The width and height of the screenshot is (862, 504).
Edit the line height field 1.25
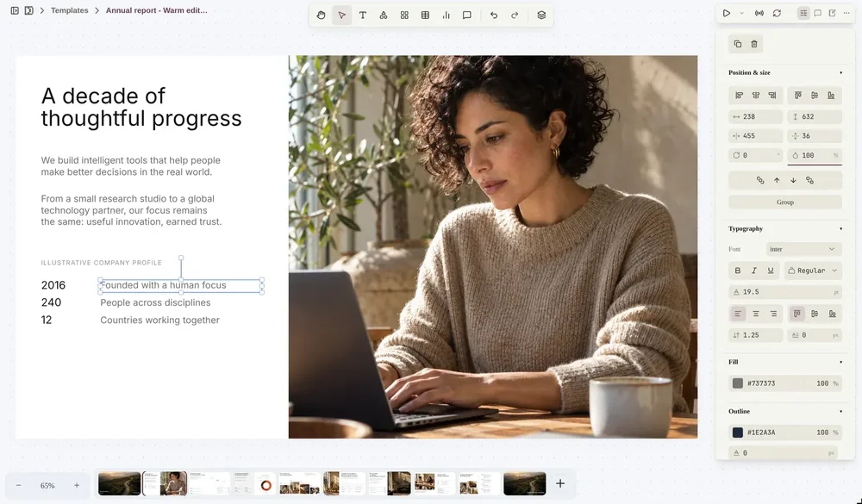755,335
